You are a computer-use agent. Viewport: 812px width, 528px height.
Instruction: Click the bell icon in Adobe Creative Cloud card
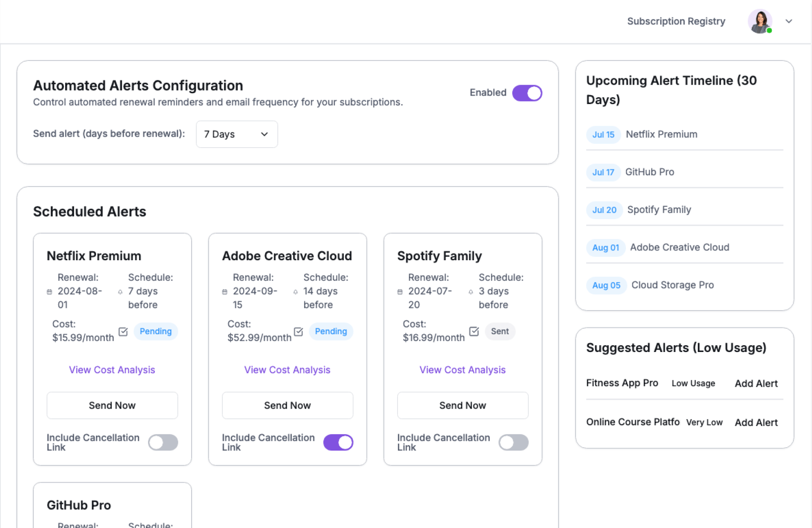click(295, 292)
